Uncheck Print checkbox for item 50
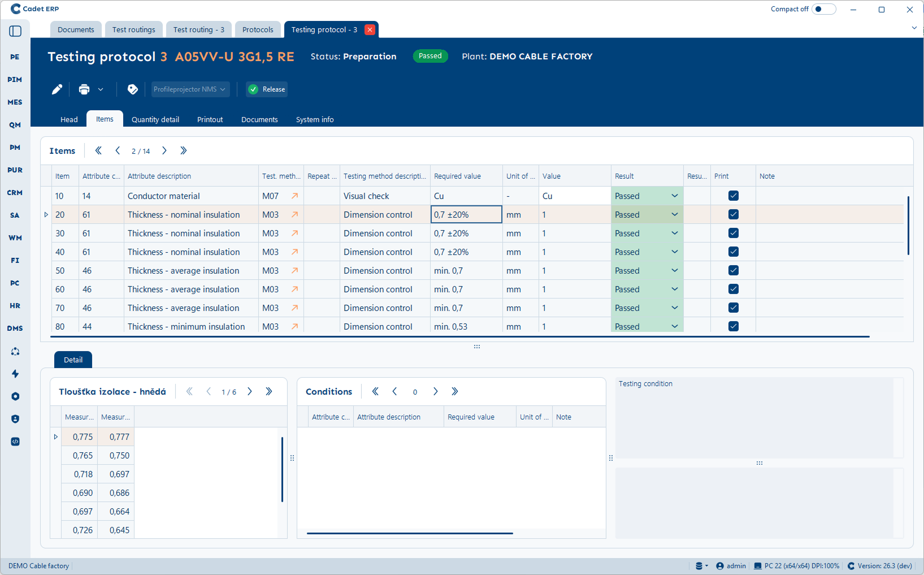Viewport: 924px width, 575px height. 734,271
